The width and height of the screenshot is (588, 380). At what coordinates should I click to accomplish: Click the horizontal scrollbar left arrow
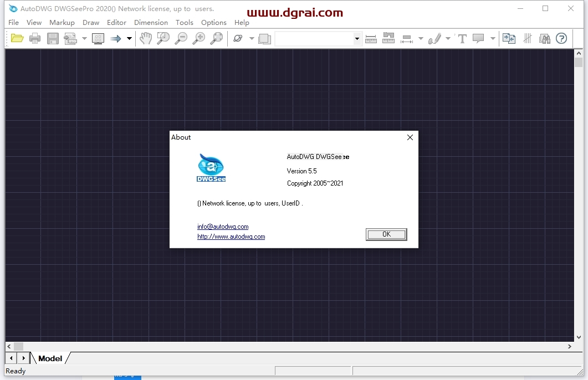(9, 346)
